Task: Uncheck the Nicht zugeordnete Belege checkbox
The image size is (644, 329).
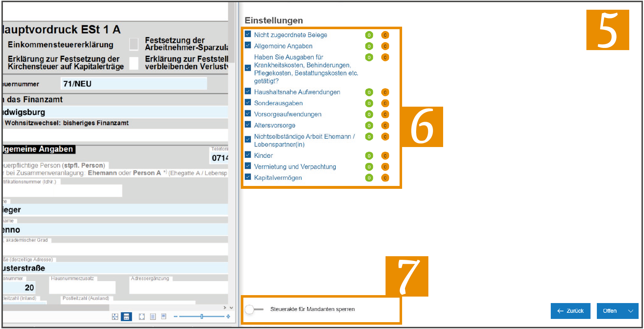Action: [248, 34]
